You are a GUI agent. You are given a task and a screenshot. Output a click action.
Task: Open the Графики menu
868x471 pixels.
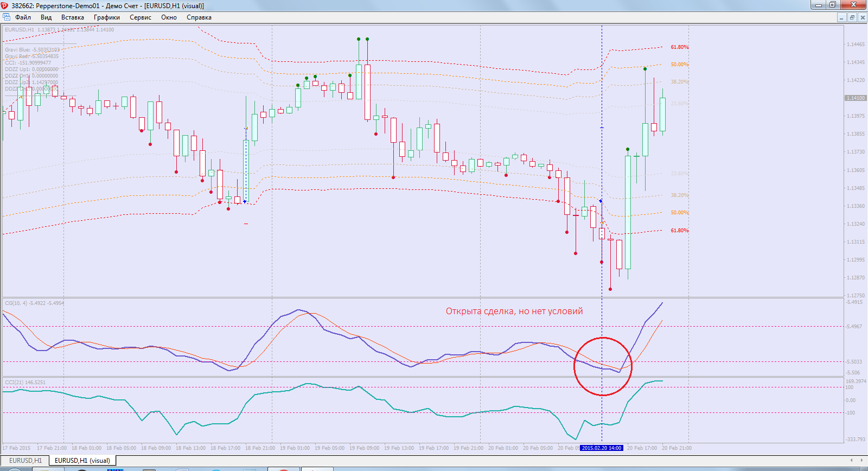pyautogui.click(x=107, y=17)
